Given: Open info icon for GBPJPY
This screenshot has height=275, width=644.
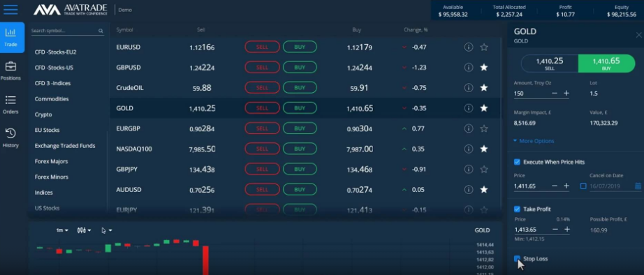Looking at the screenshot, I should [x=469, y=169].
